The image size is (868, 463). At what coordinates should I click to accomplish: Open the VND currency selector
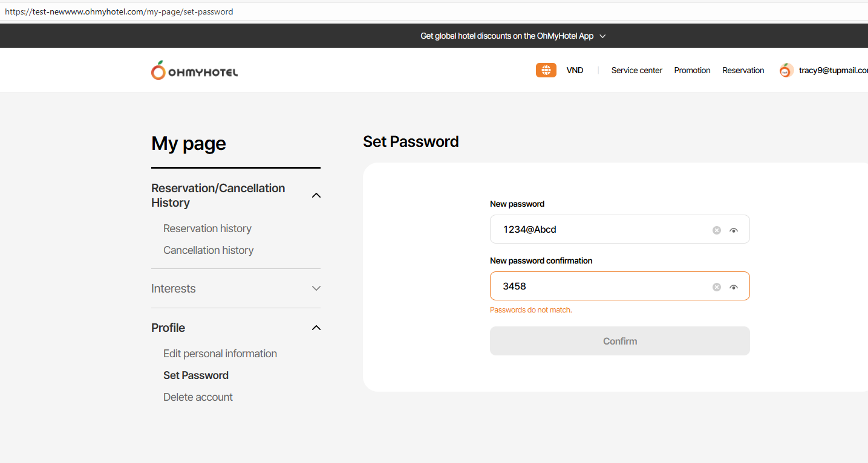[575, 70]
